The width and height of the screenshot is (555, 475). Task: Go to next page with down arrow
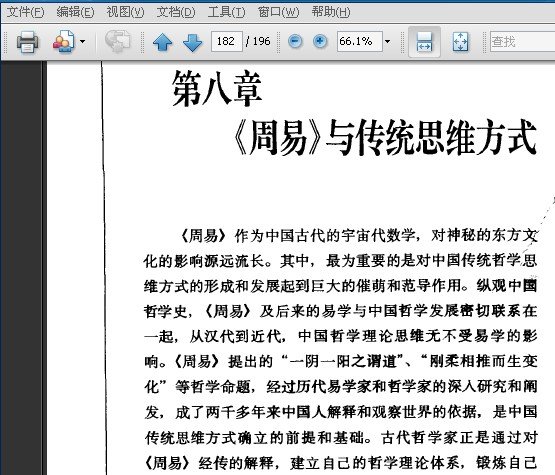[x=193, y=42]
